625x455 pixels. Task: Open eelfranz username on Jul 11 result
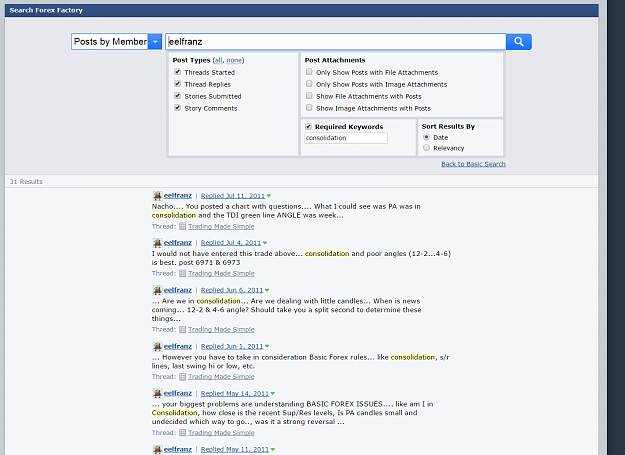point(178,195)
